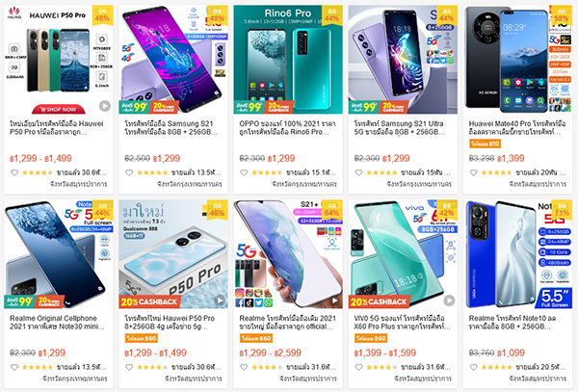Add Huawei Mate40 Pro to favorites
This screenshot has height=392, width=578.
[474, 172]
